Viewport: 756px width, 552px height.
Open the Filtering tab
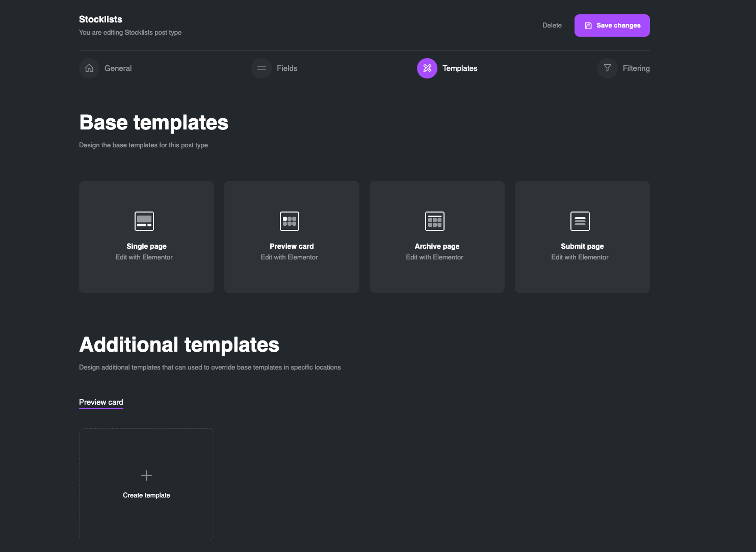point(636,68)
